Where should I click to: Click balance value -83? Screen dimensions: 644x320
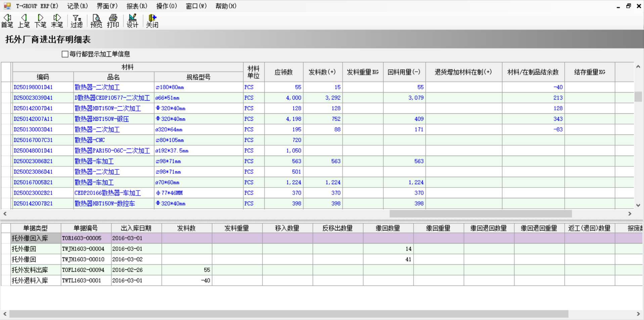[x=558, y=129]
